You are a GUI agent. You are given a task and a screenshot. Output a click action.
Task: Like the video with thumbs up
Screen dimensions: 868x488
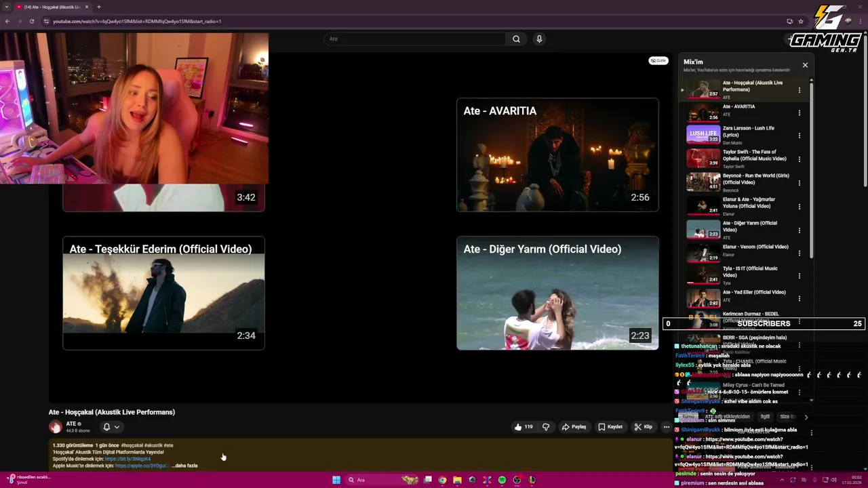pyautogui.click(x=523, y=427)
